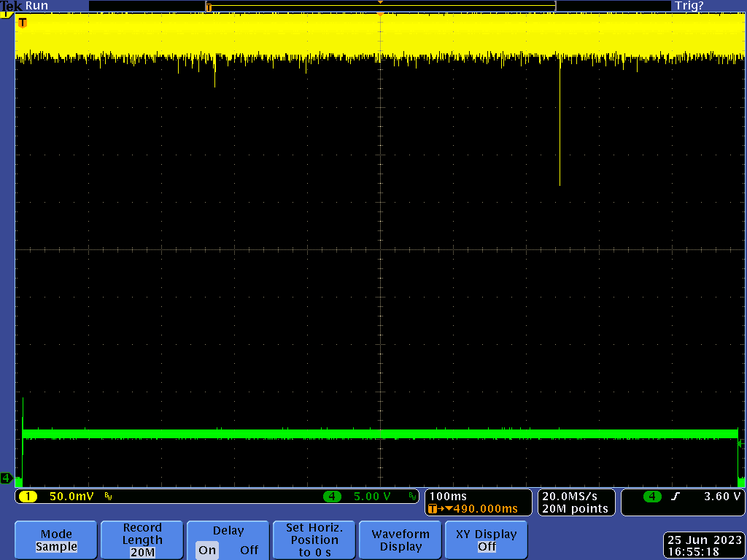Click the Tek logo in the corner
The height and width of the screenshot is (560, 747).
point(12,5)
